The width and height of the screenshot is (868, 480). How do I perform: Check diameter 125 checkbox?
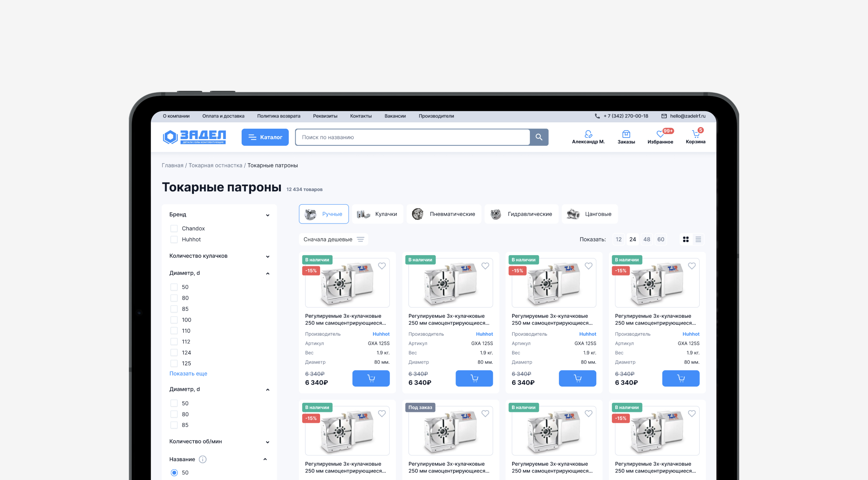[x=174, y=363]
